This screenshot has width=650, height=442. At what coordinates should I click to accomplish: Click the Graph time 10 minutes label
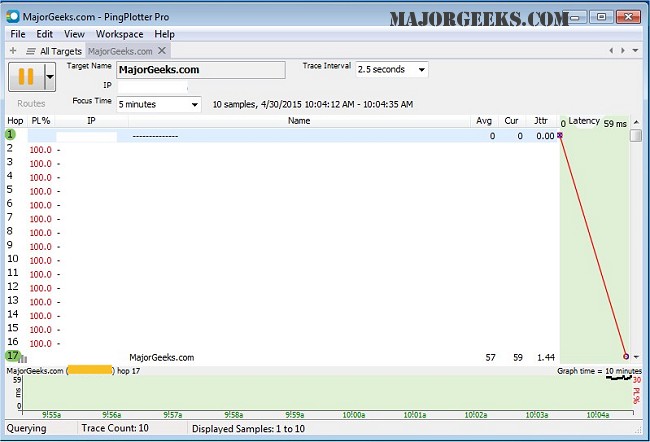pyautogui.click(x=599, y=371)
